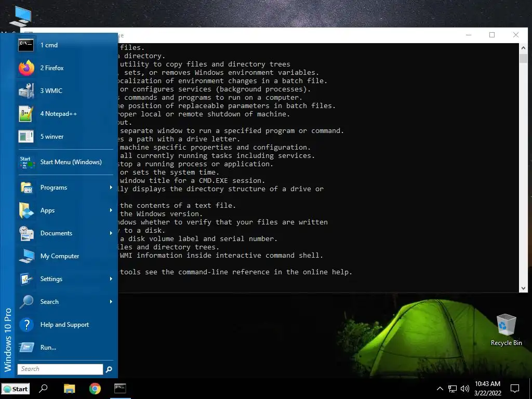
Task: Launch Chrome from the taskbar
Action: 95,389
